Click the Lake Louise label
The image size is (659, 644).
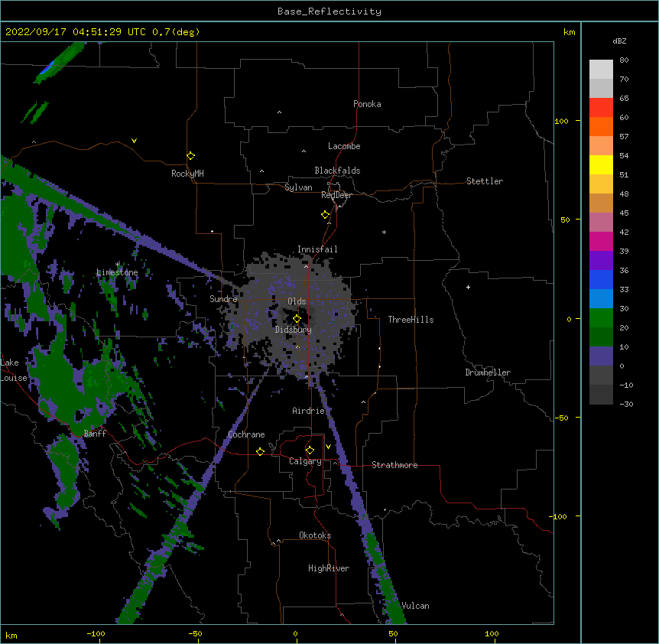point(14,370)
